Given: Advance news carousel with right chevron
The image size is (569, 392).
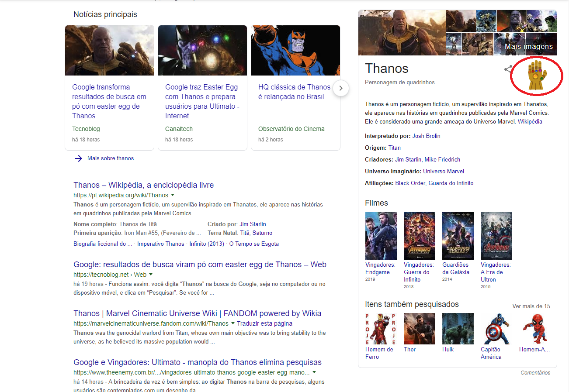Looking at the screenshot, I should [341, 88].
